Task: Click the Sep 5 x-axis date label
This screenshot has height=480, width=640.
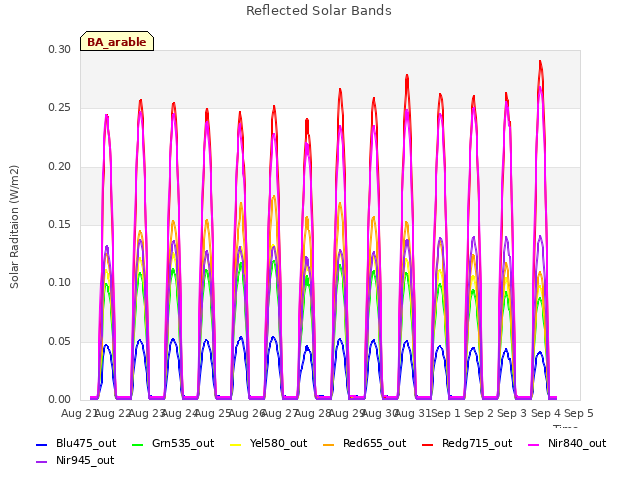Action: (579, 413)
